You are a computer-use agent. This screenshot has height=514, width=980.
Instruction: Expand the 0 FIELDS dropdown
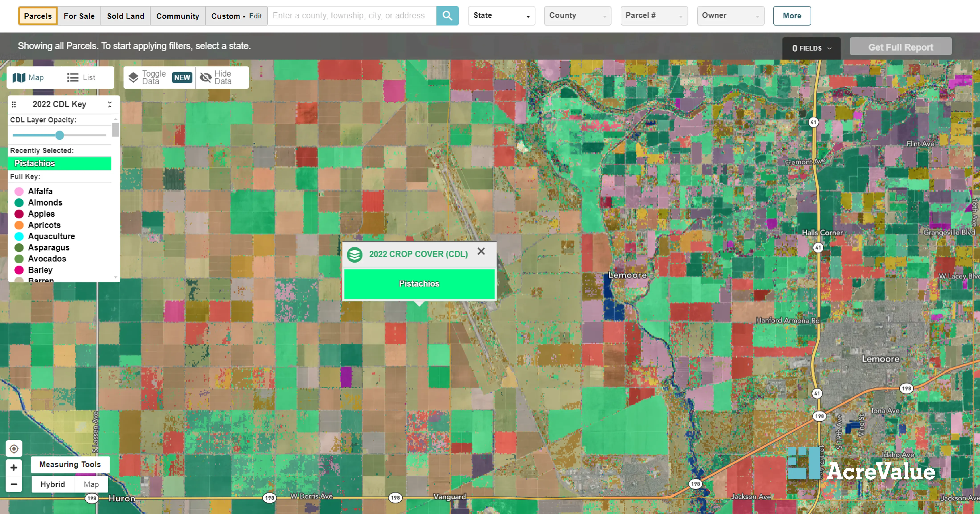tap(811, 48)
